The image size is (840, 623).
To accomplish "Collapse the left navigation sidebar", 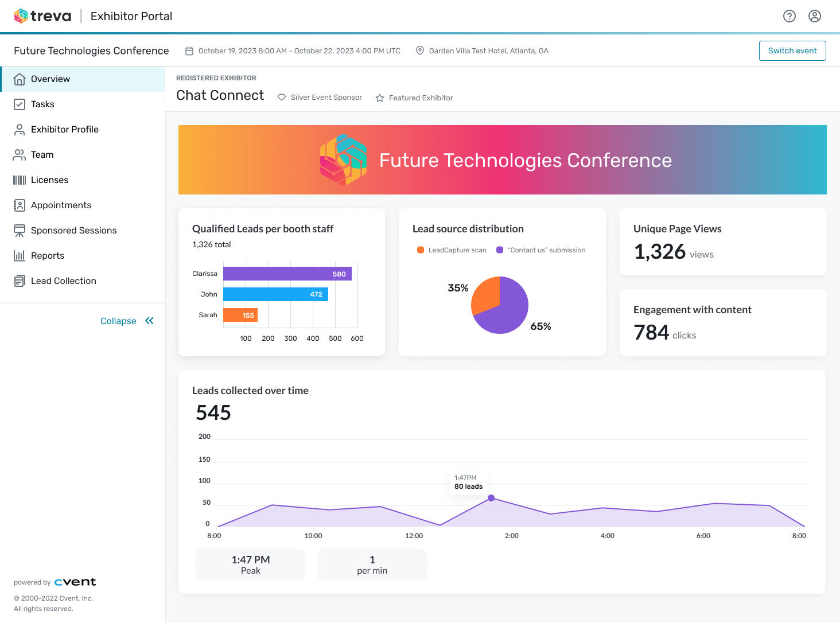I will tap(127, 321).
